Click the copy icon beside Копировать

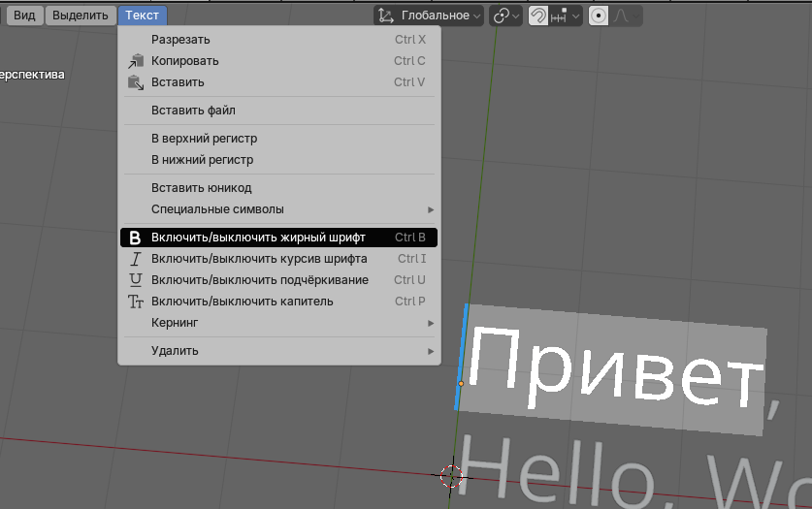click(136, 61)
